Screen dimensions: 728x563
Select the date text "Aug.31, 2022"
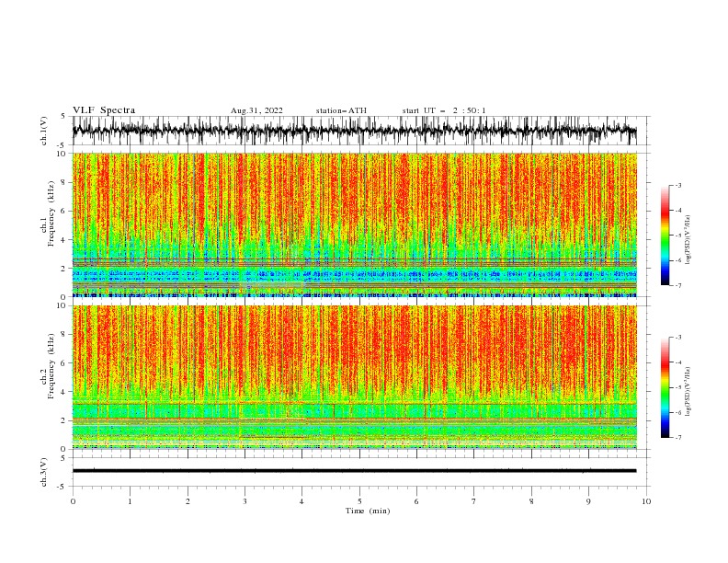[256, 110]
